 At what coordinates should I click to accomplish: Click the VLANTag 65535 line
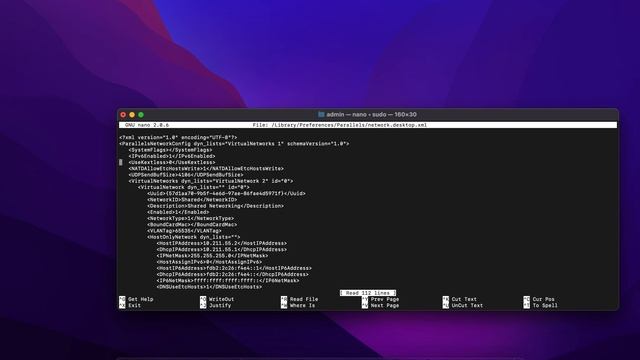[x=184, y=231]
